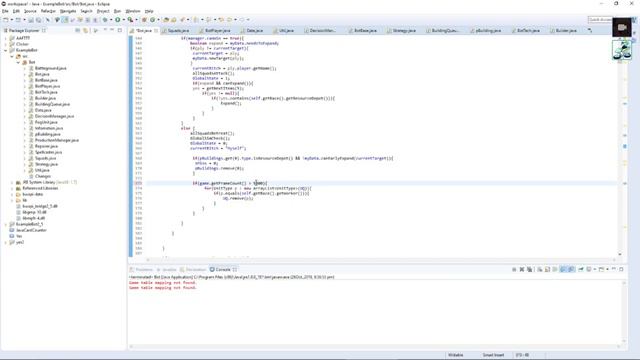Show the hidden editor tabs list
The height and width of the screenshot is (360, 640).
(x=589, y=30)
